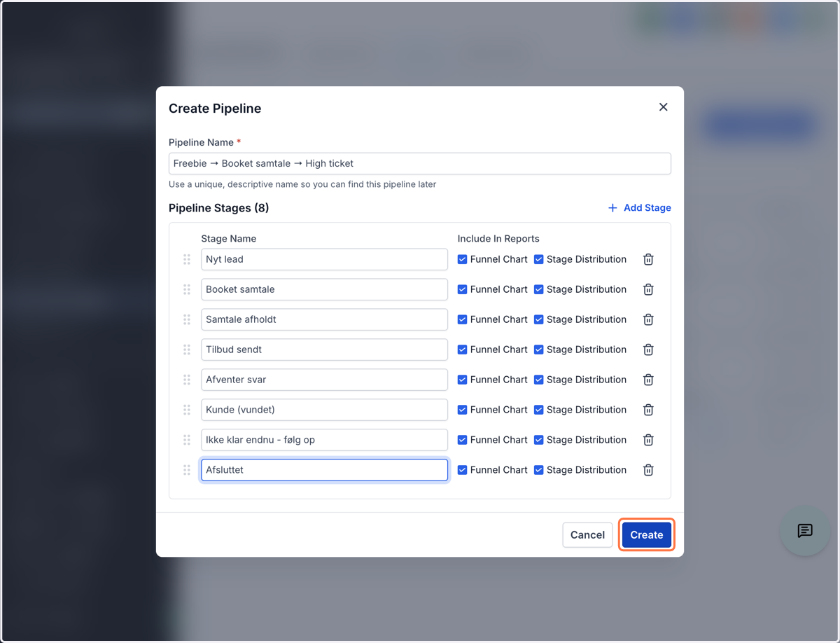Open the chat widget icon

pos(805,531)
